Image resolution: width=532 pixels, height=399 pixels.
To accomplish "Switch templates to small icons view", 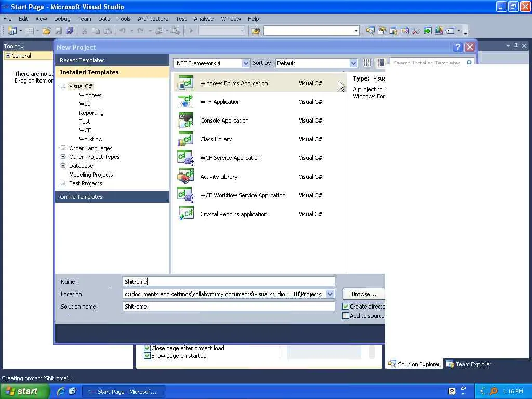I will [x=367, y=63].
